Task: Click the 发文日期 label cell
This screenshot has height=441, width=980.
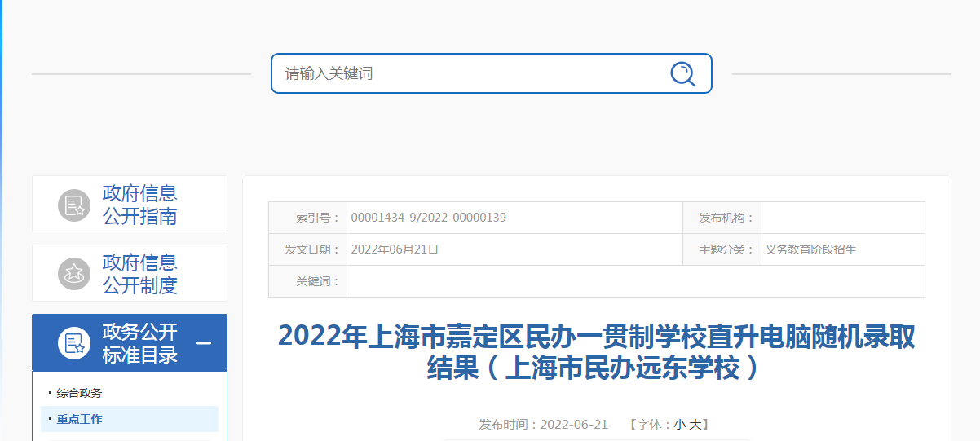Action: click(x=307, y=249)
